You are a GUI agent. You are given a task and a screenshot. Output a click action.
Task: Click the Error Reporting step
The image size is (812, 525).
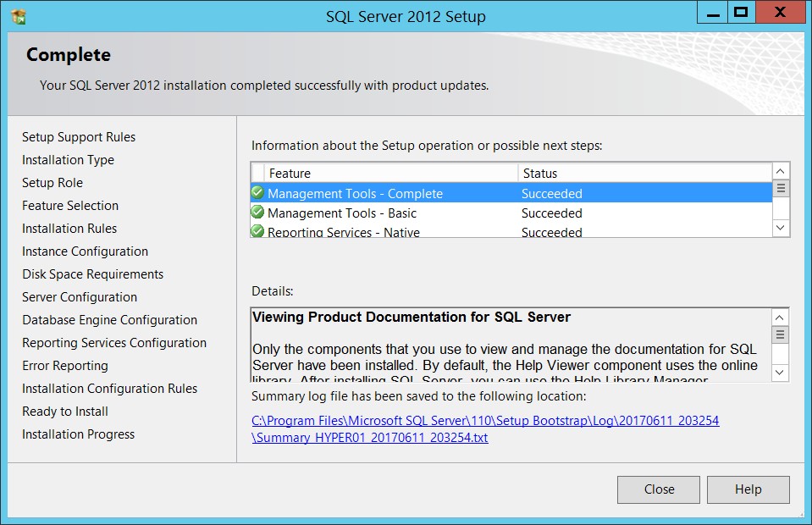click(x=64, y=366)
